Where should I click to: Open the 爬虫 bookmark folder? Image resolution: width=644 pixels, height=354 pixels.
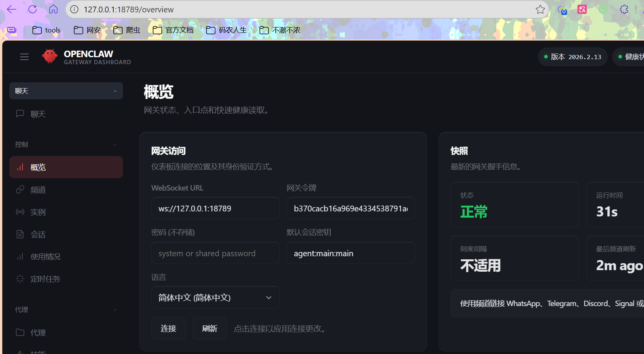click(x=126, y=30)
